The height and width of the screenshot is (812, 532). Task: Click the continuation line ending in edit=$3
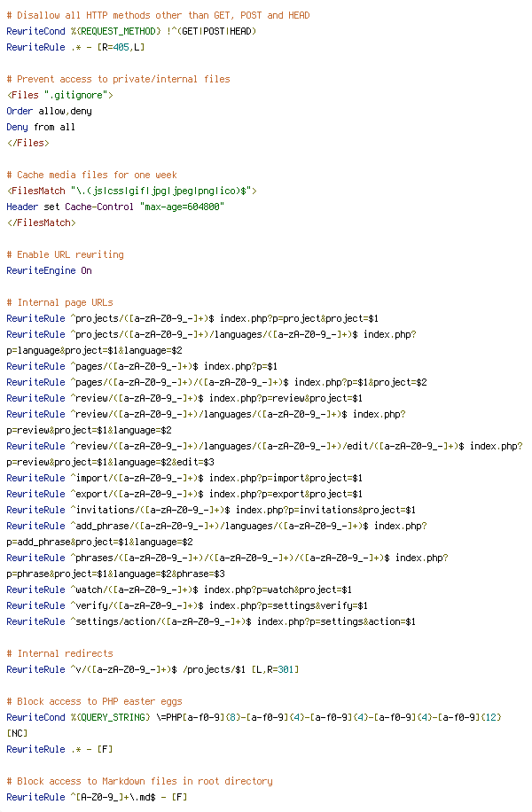(x=110, y=463)
